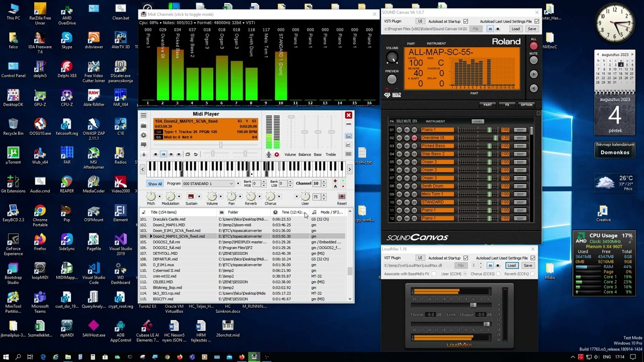
Task: Start recording with red record button
Action: [x=276, y=154]
